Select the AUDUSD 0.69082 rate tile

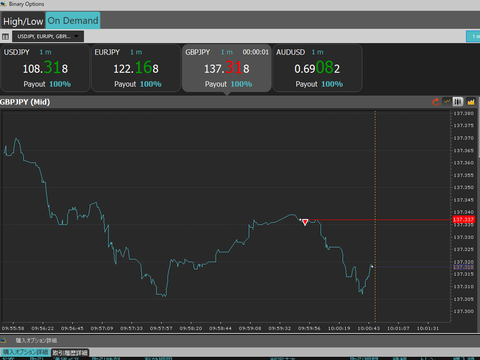click(317, 68)
